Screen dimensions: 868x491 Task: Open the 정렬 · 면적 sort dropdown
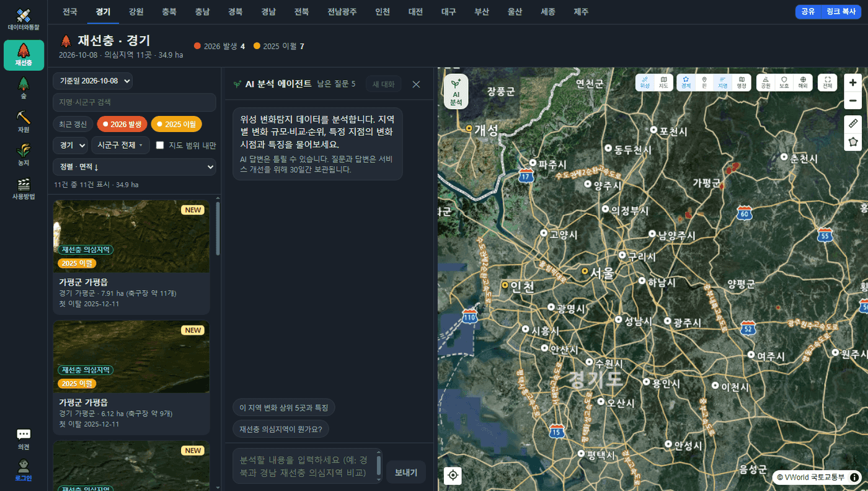[x=135, y=167]
